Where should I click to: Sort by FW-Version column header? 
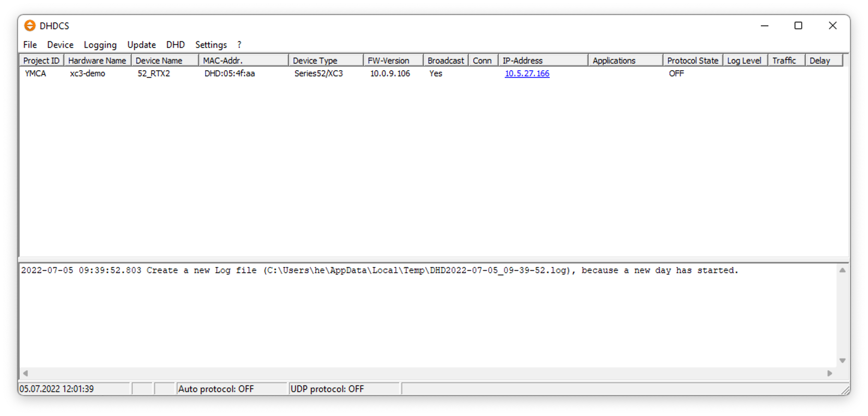[x=394, y=61]
